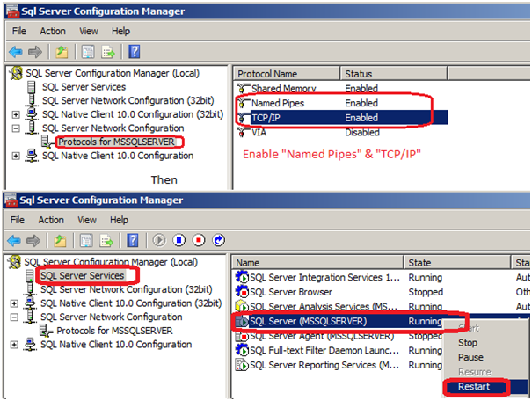The height and width of the screenshot is (401, 532).
Task: Select Protocols for MSSQLSERVER in bottom tree
Action: [x=114, y=331]
